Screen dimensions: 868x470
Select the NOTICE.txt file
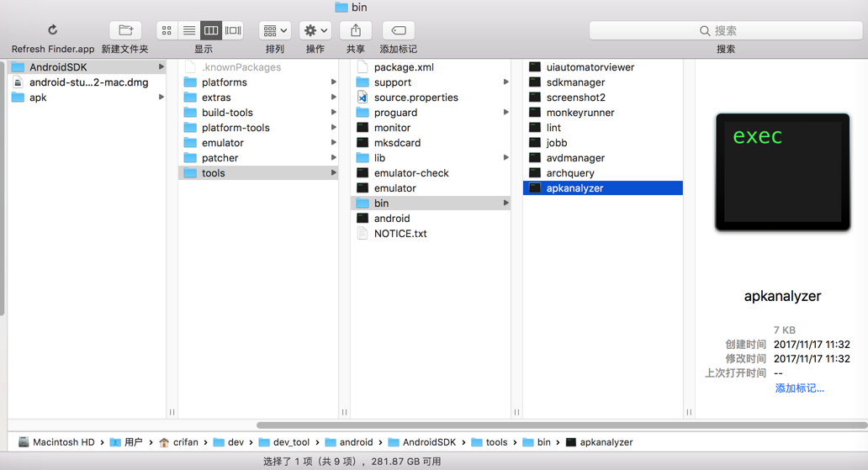pyautogui.click(x=431, y=234)
